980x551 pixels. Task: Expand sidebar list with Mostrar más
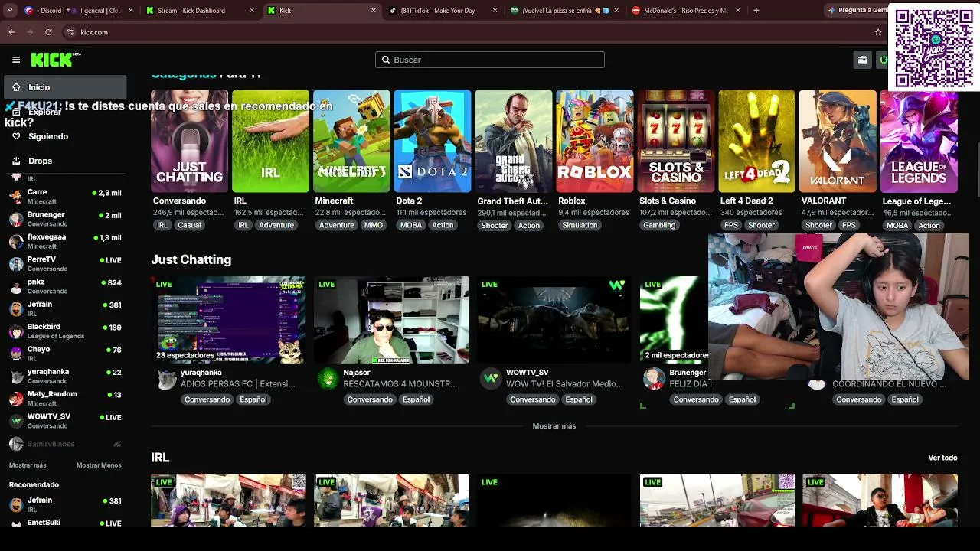pos(28,465)
